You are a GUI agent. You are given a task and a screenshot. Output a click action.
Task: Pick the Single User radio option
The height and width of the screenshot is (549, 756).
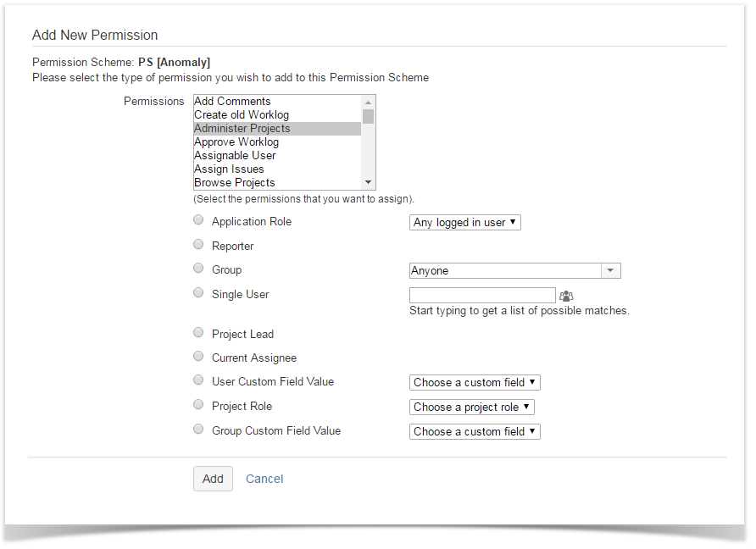pos(198,293)
